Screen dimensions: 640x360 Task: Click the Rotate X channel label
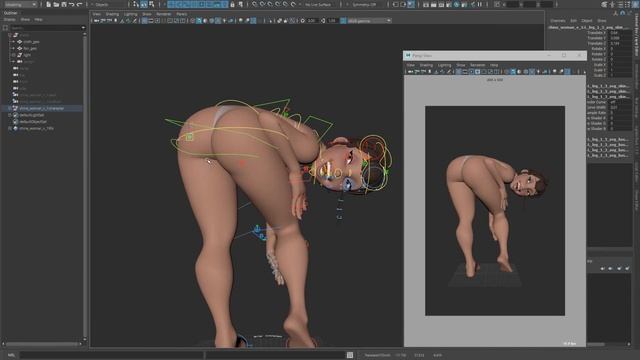point(599,49)
